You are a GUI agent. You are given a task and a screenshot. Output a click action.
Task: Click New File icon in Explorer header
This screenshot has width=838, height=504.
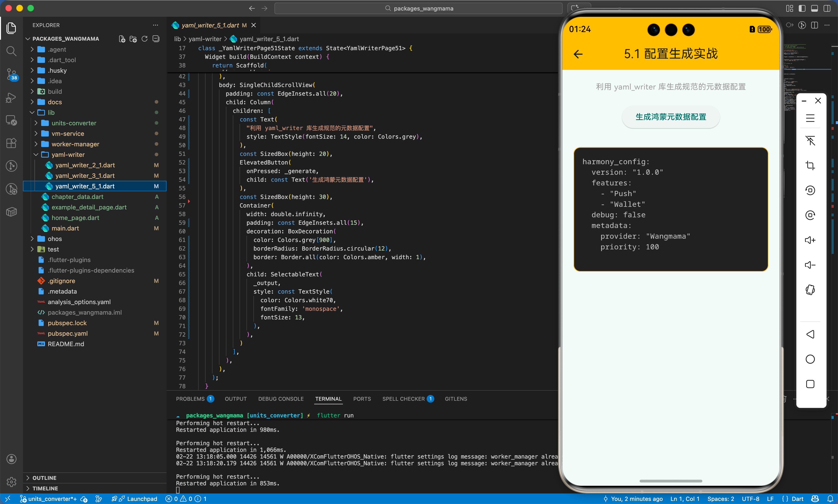point(122,39)
